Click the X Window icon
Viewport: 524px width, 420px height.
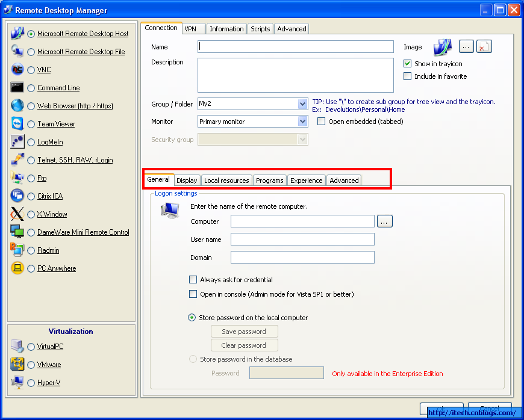point(17,214)
